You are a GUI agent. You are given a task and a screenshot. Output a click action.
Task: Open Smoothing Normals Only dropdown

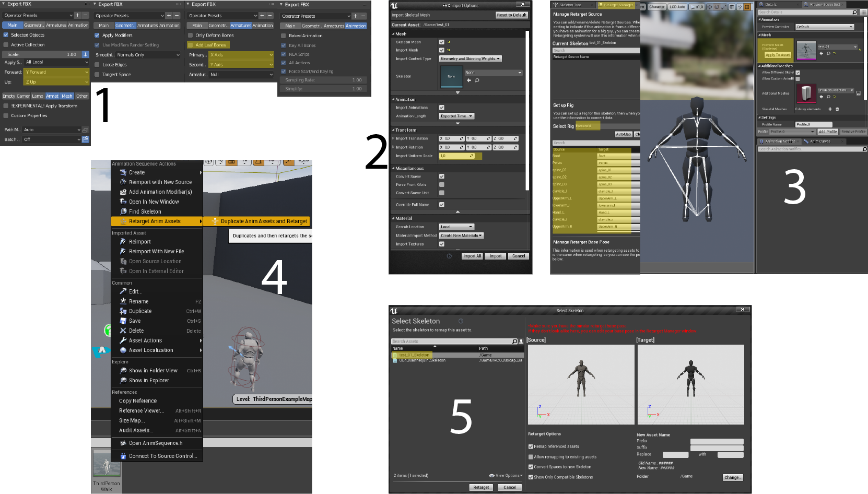[148, 55]
